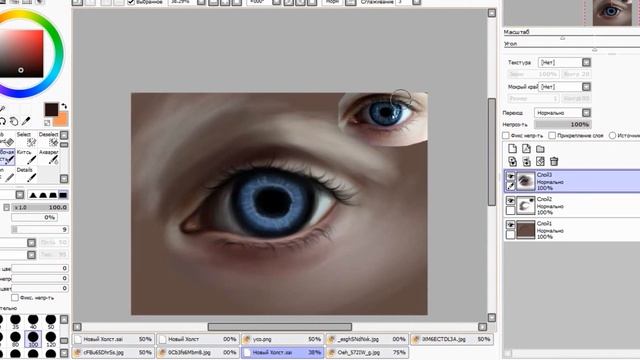The height and width of the screenshot is (360, 640).
Task: Click the merge-down layer icon
Action: (526, 161)
